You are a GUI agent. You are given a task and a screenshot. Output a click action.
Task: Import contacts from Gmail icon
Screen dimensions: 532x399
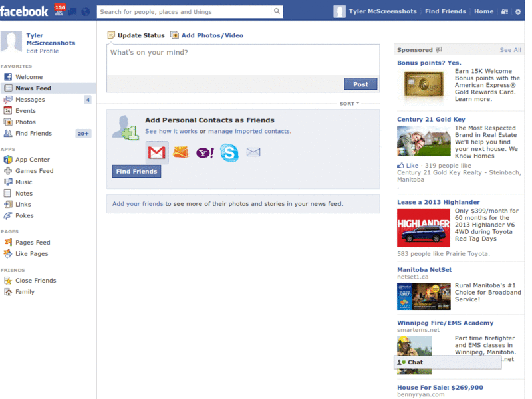(156, 153)
